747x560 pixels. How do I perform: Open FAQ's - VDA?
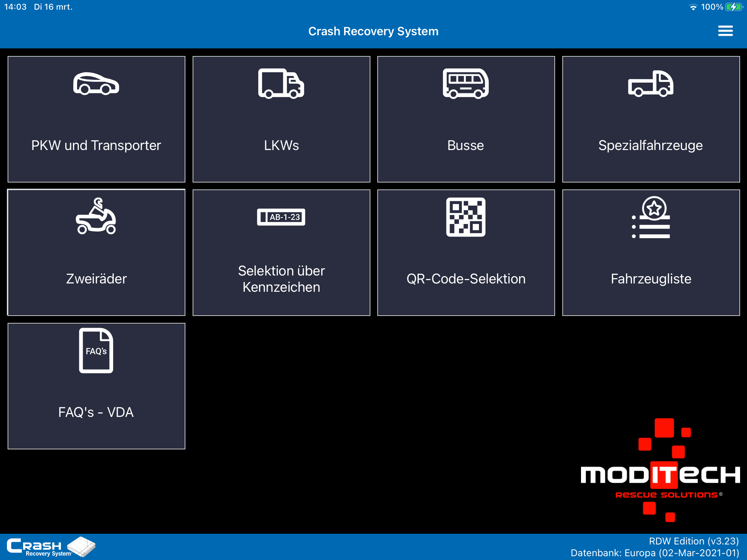coord(96,386)
